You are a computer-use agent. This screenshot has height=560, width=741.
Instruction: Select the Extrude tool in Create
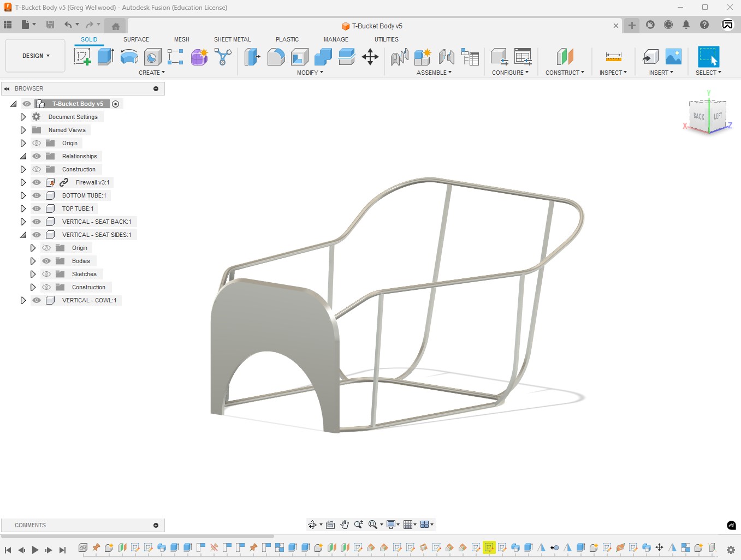pyautogui.click(x=105, y=57)
